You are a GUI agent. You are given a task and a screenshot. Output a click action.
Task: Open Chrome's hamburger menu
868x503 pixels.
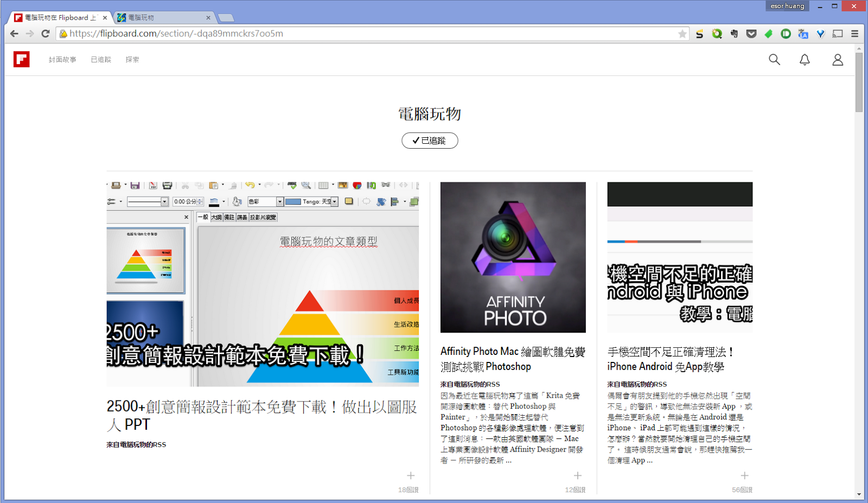click(854, 34)
